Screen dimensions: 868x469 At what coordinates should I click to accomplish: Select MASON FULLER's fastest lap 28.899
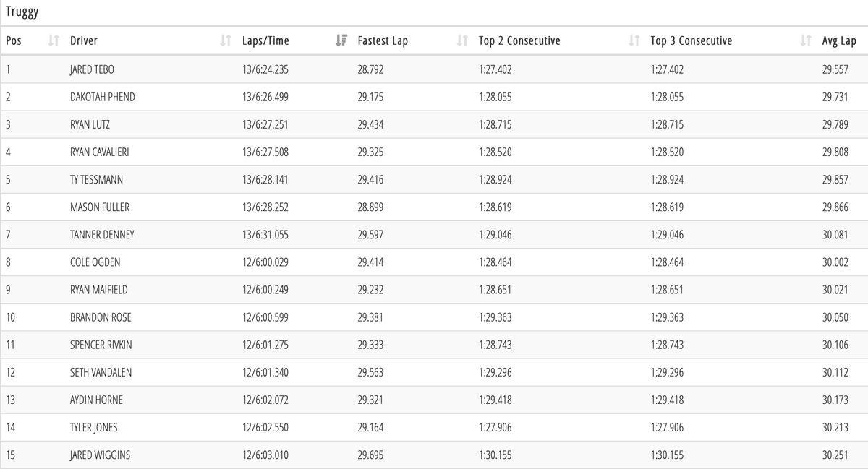pyautogui.click(x=370, y=207)
